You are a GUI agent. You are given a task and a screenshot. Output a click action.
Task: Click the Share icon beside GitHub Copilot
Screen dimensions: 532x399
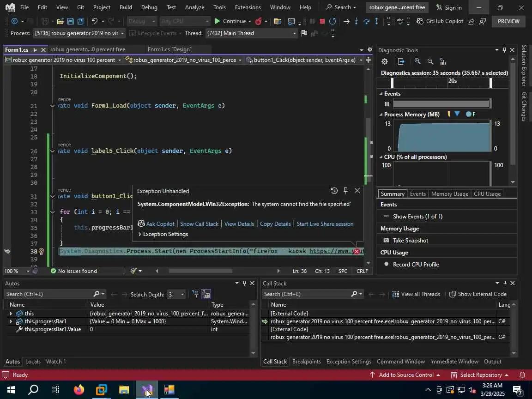[x=471, y=21]
